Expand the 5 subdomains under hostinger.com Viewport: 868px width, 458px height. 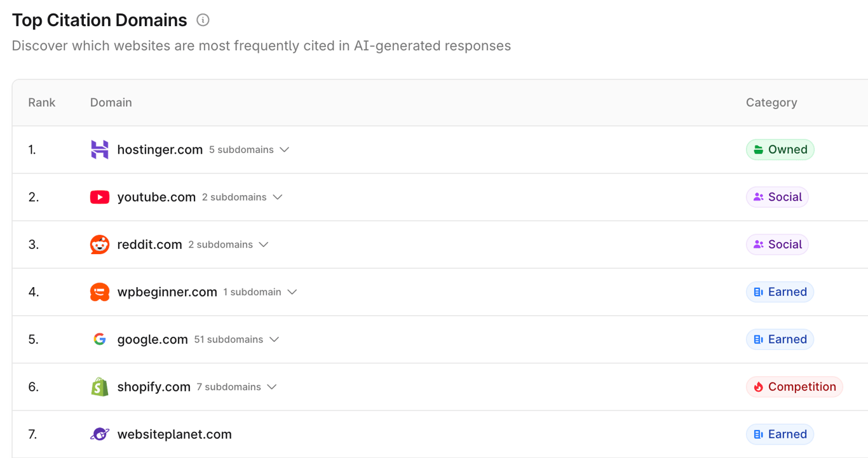point(285,149)
